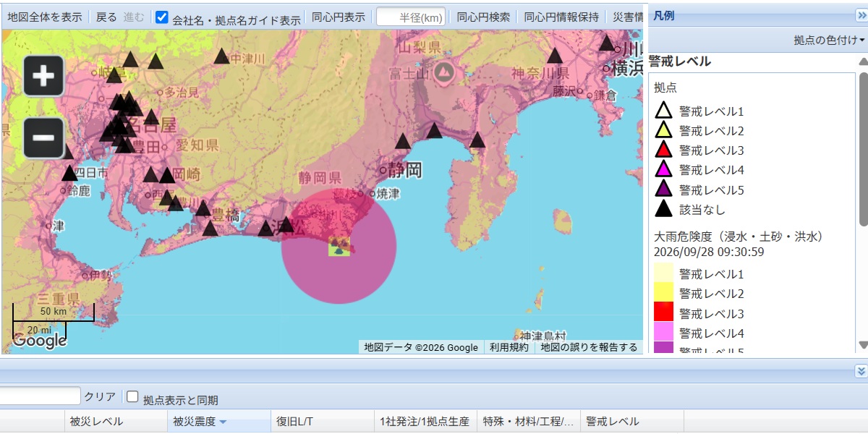The width and height of the screenshot is (868, 434).
Task: Click the legend scrollbar up arrow
Action: (x=862, y=61)
